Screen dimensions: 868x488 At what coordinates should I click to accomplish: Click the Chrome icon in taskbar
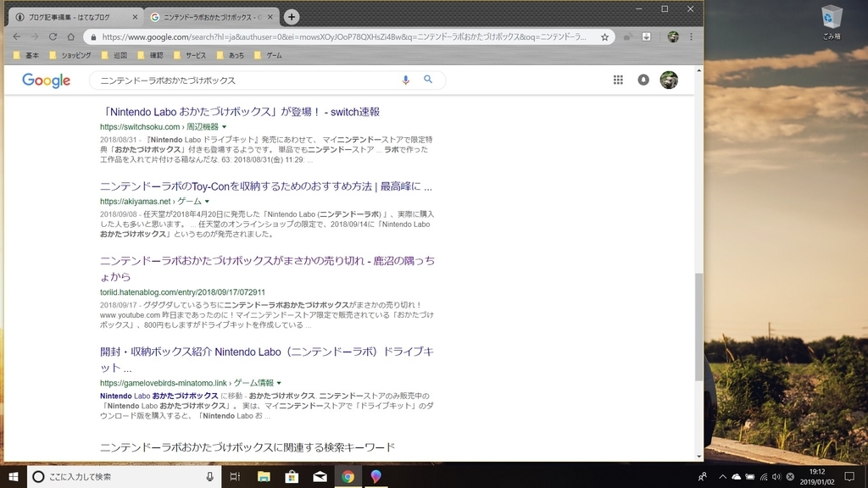pyautogui.click(x=348, y=476)
